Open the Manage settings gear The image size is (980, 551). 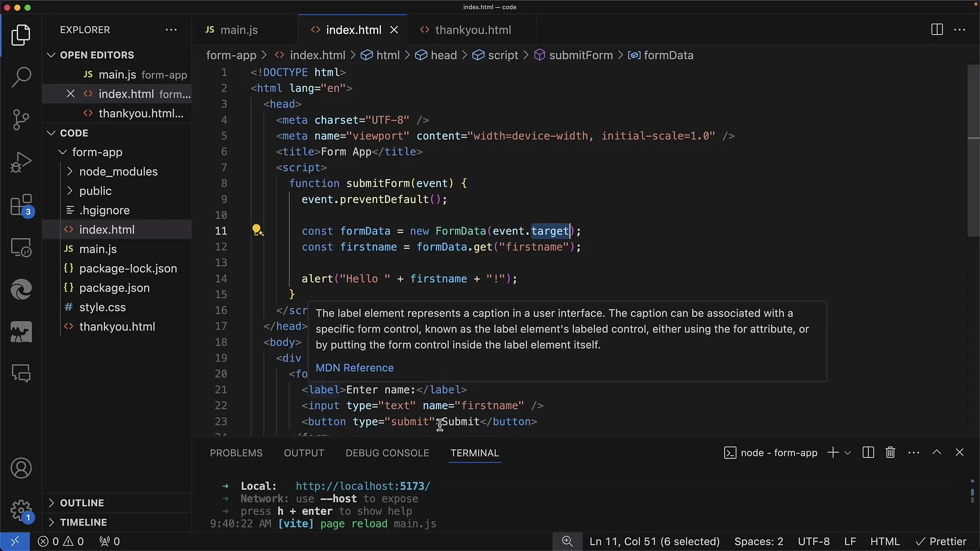point(21,510)
